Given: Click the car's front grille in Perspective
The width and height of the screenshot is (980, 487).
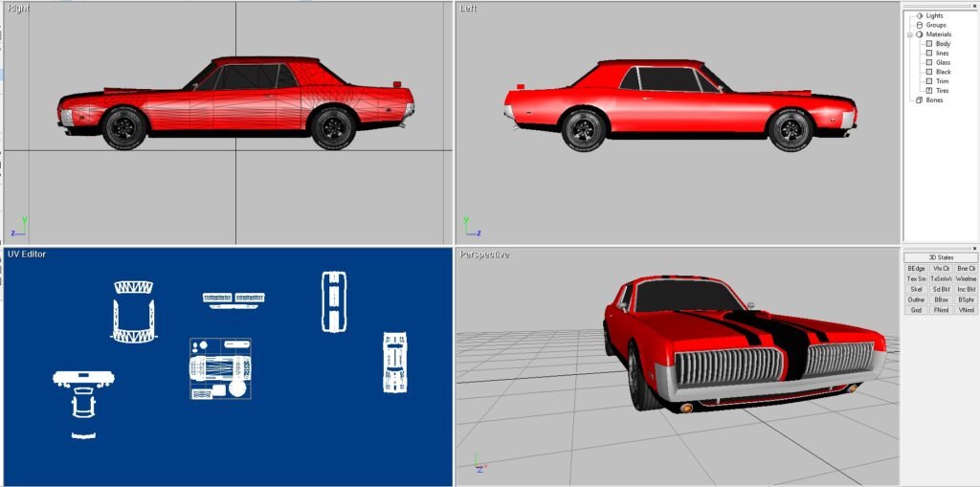Looking at the screenshot, I should [x=727, y=365].
